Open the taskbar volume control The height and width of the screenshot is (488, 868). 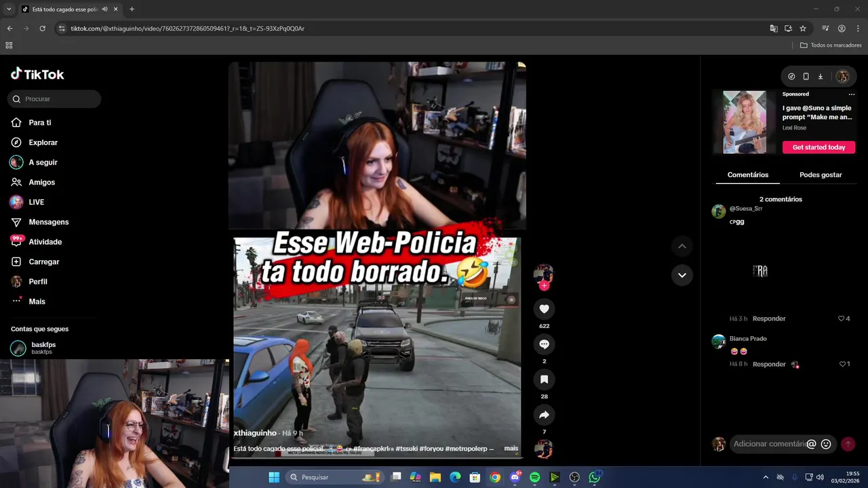pyautogui.click(x=819, y=477)
